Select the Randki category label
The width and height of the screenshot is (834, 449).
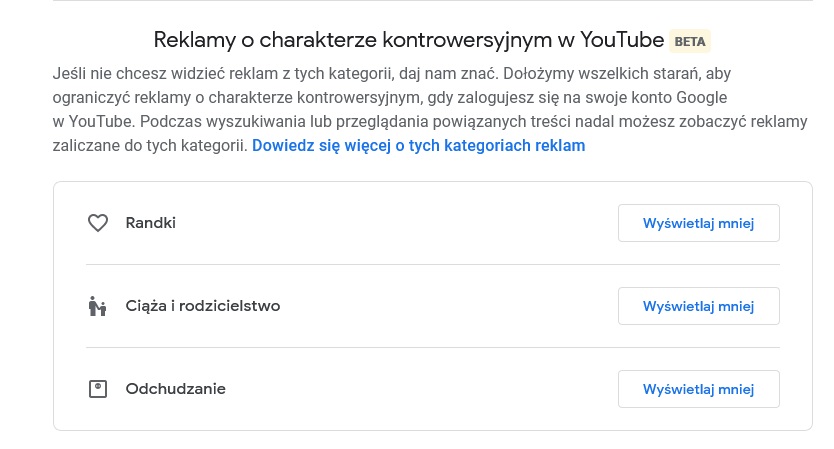click(151, 223)
